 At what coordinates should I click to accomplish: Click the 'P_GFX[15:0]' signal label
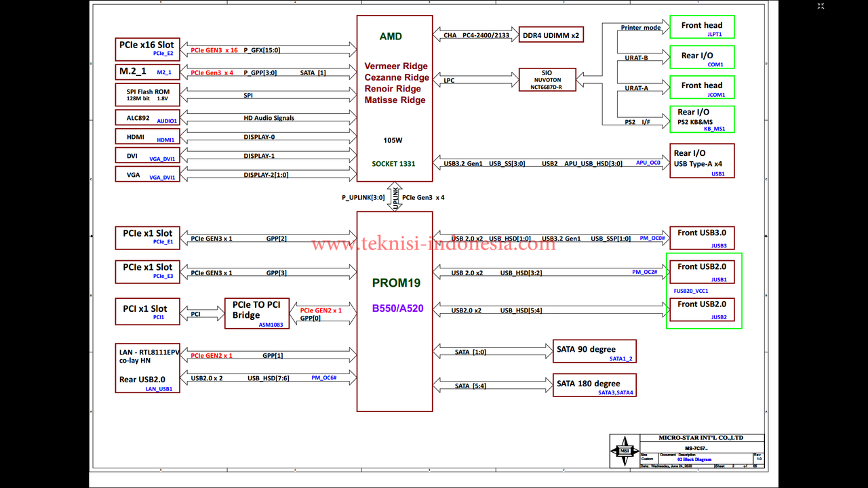262,50
